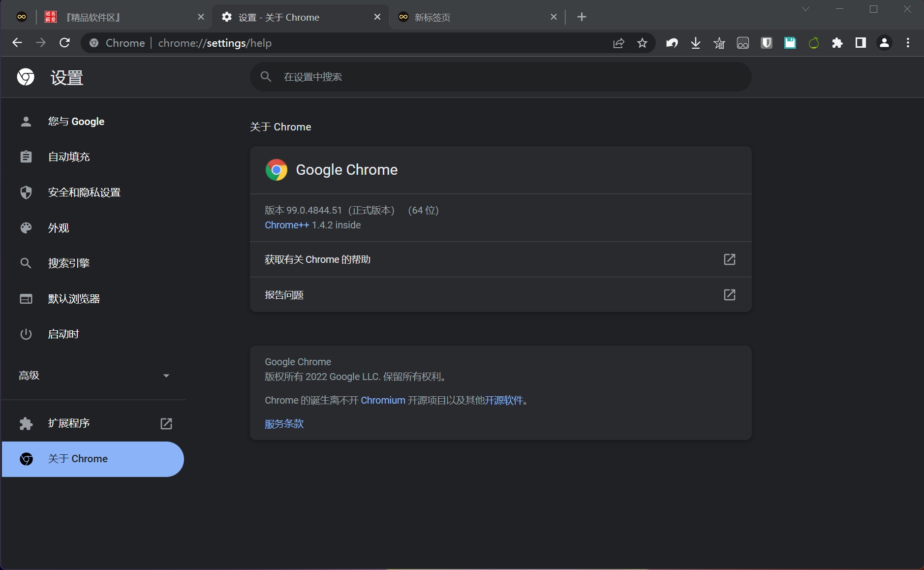Click the undo-arrow extension icon
924x570 pixels.
tap(672, 43)
